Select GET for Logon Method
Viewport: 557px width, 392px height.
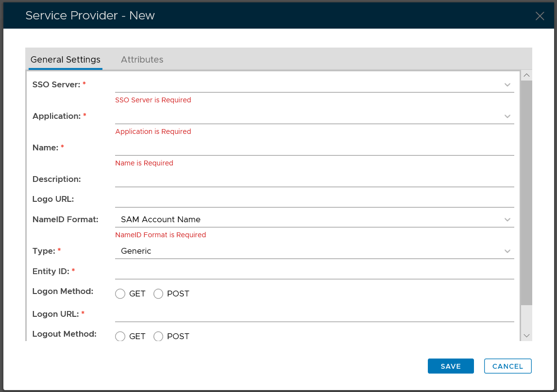click(x=120, y=294)
